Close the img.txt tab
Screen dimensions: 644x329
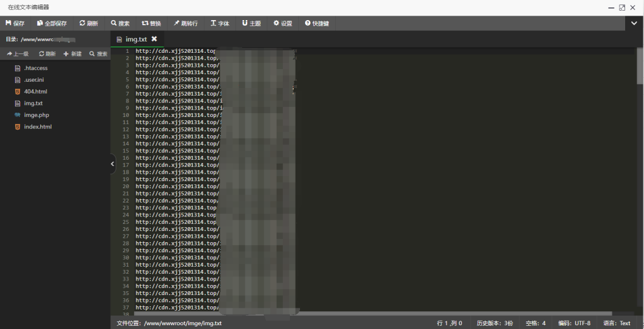154,39
